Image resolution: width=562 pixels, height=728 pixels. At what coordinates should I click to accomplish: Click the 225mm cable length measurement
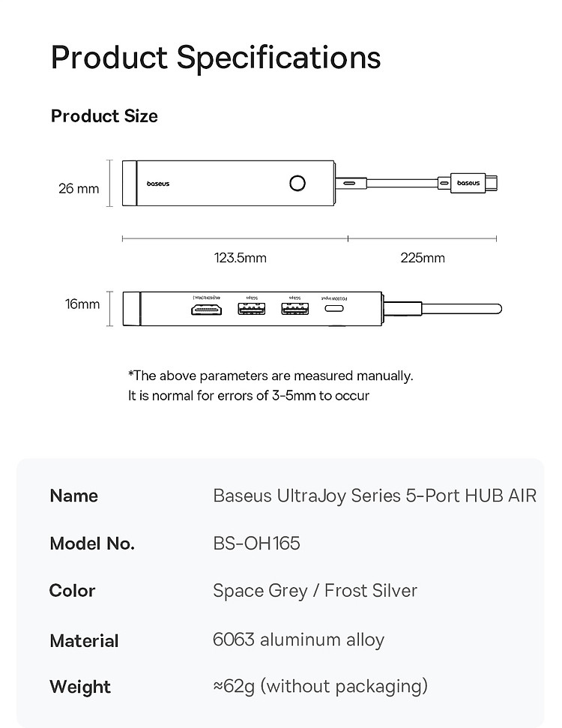[423, 258]
